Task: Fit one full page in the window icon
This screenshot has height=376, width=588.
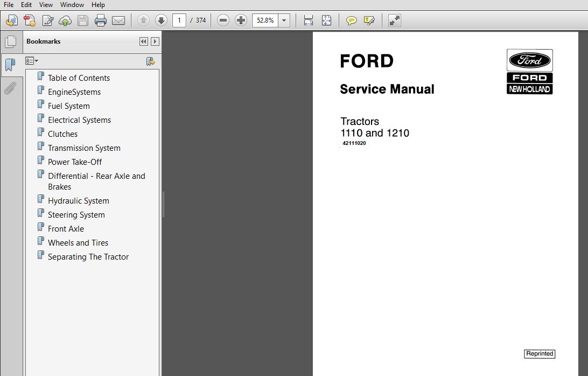Action: point(327,20)
